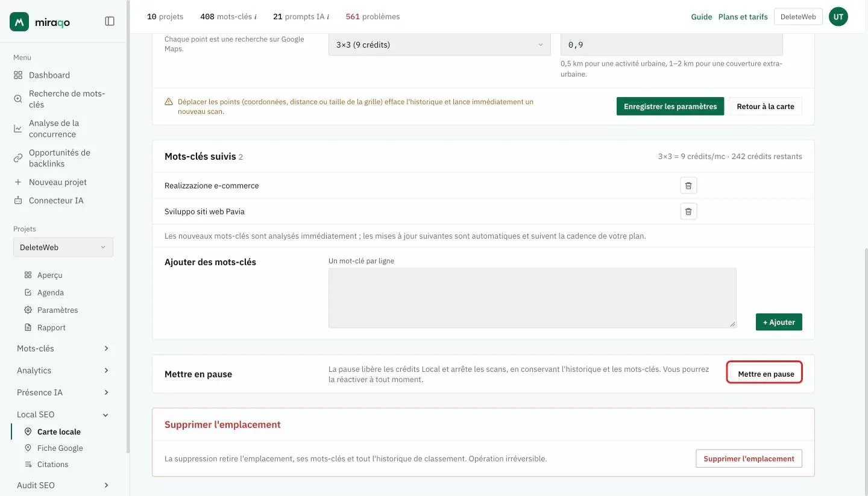Click the warning triangle icon
Screen dimensions: 868x496
point(169,102)
